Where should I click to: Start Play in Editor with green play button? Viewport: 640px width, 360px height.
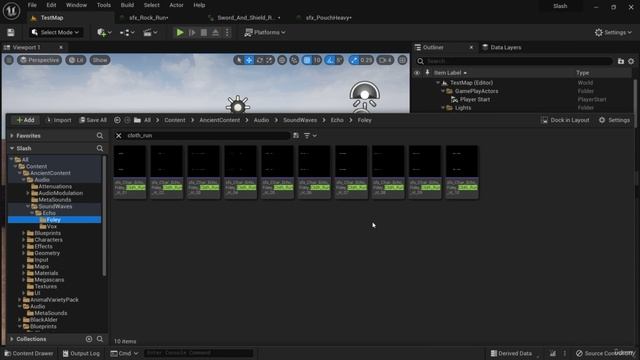pos(180,32)
